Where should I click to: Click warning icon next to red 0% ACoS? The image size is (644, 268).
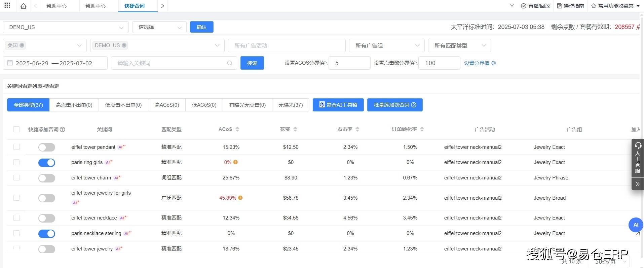pyautogui.click(x=235, y=162)
